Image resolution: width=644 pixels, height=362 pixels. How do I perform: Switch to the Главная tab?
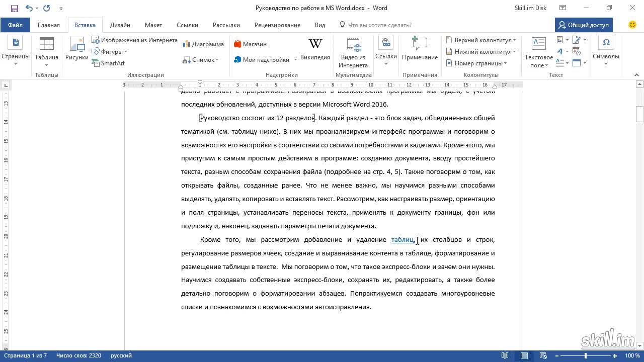click(x=49, y=25)
